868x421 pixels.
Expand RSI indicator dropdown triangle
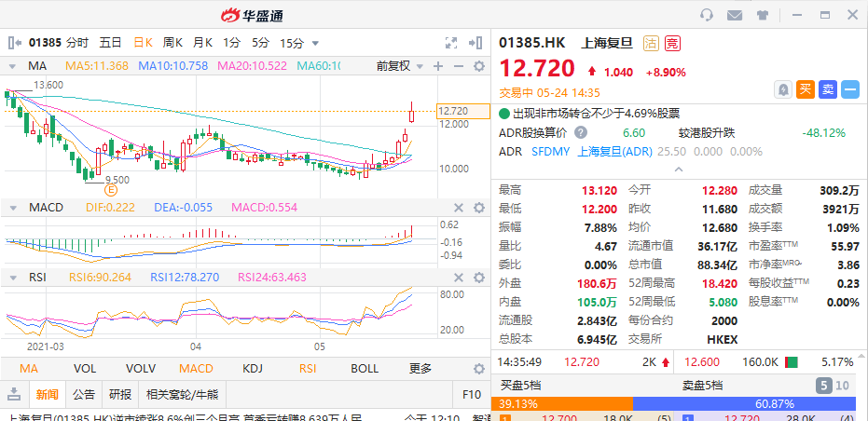pyautogui.click(x=12, y=278)
